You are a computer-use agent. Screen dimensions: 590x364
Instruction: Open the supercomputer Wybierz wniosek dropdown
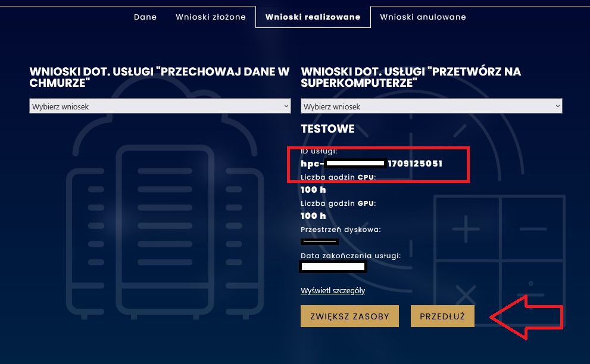(x=432, y=106)
